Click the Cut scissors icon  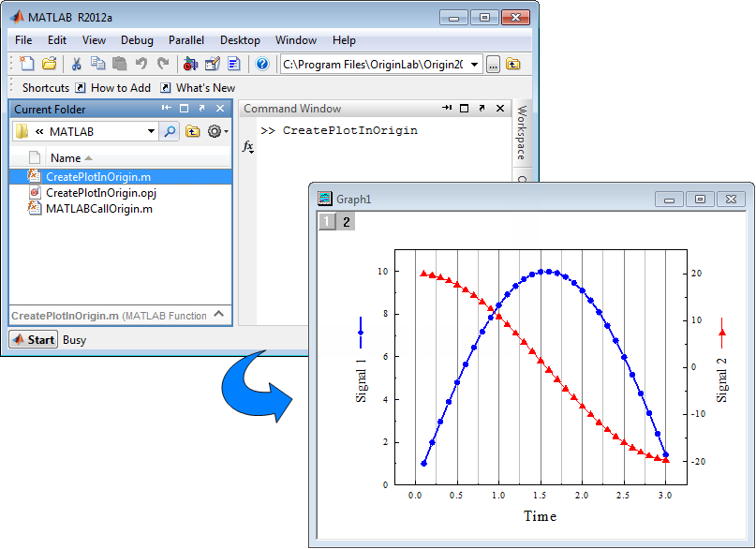[77, 64]
